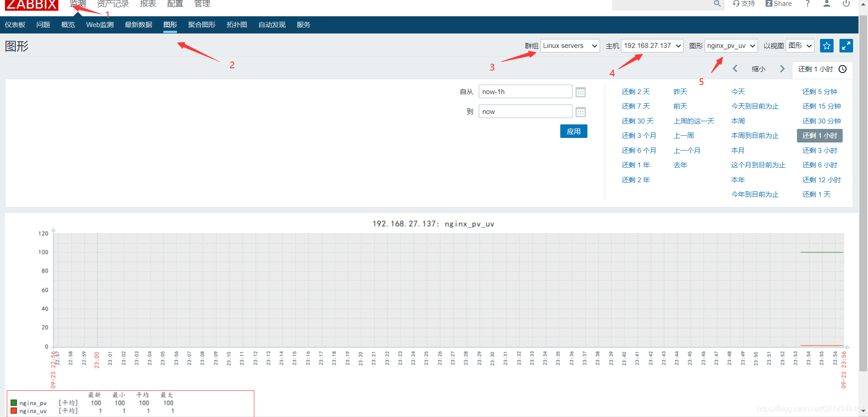
Task: Go to Services (服务) submenu
Action: pos(304,25)
